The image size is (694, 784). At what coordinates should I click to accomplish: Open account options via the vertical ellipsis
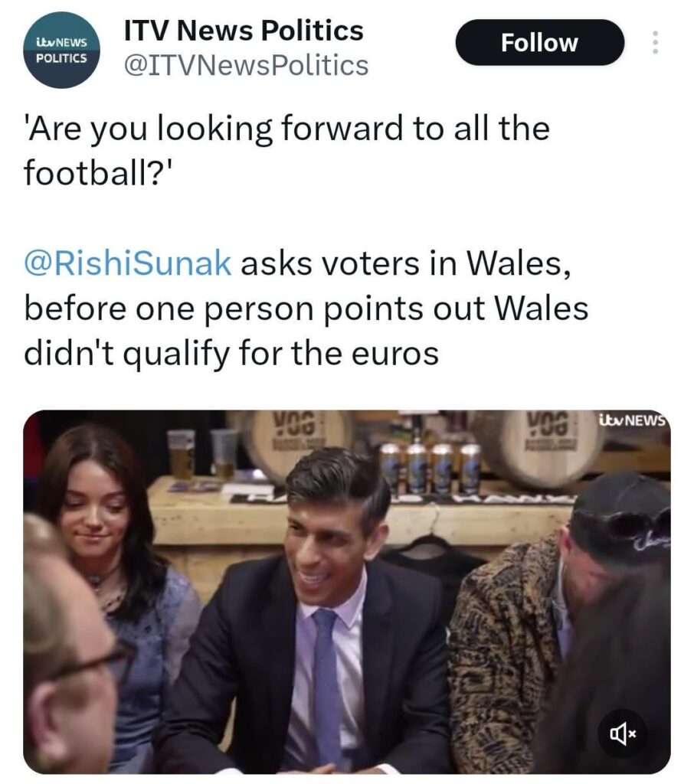[x=655, y=44]
